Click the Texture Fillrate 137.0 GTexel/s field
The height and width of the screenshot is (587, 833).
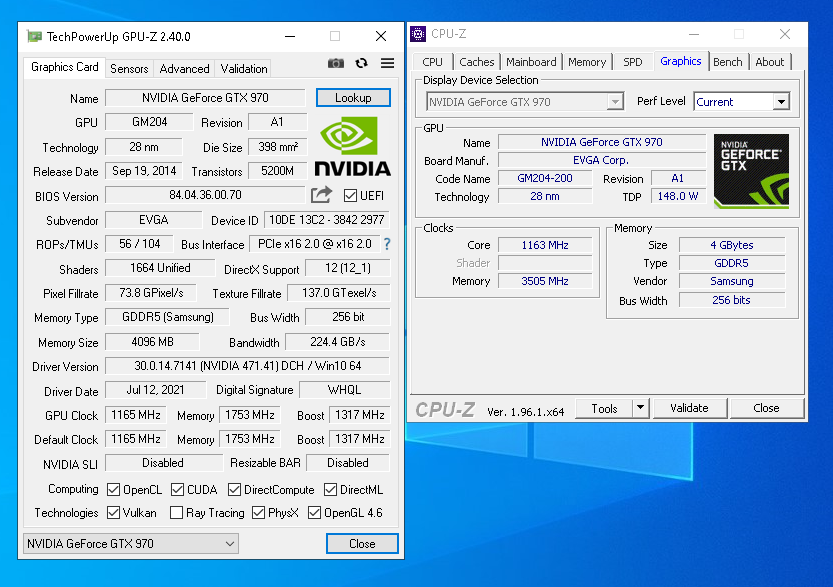pyautogui.click(x=339, y=293)
